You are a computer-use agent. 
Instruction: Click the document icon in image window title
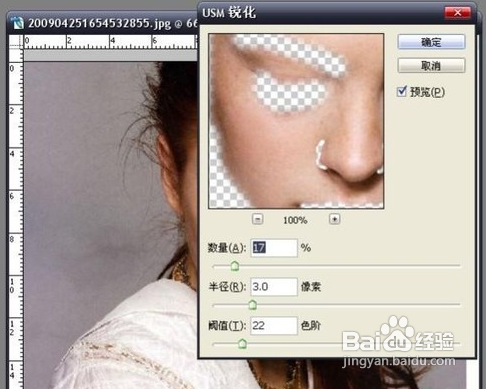click(x=17, y=23)
